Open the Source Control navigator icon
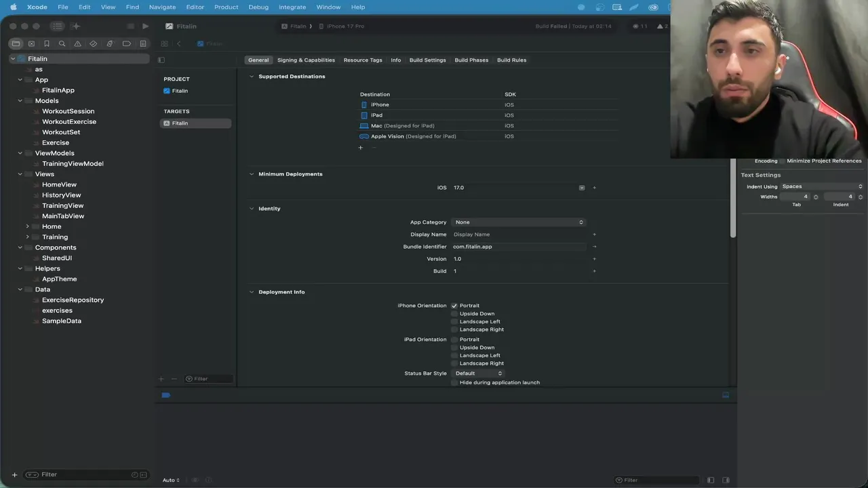 31,43
